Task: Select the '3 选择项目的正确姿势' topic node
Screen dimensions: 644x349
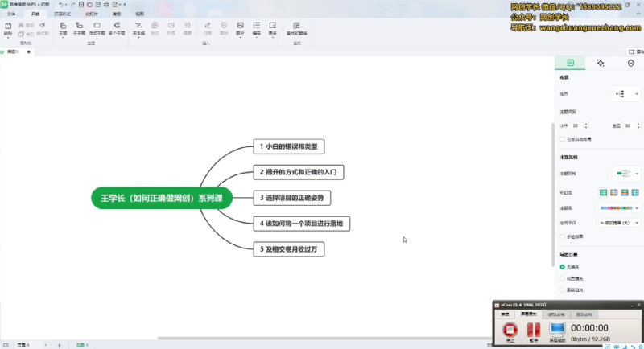Action: [295, 197]
